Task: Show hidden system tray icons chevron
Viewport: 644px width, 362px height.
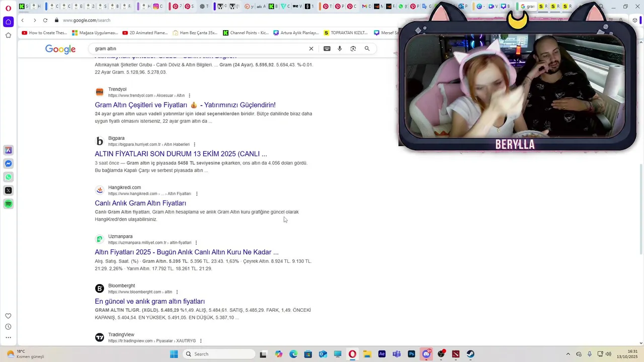Action: tap(568, 354)
